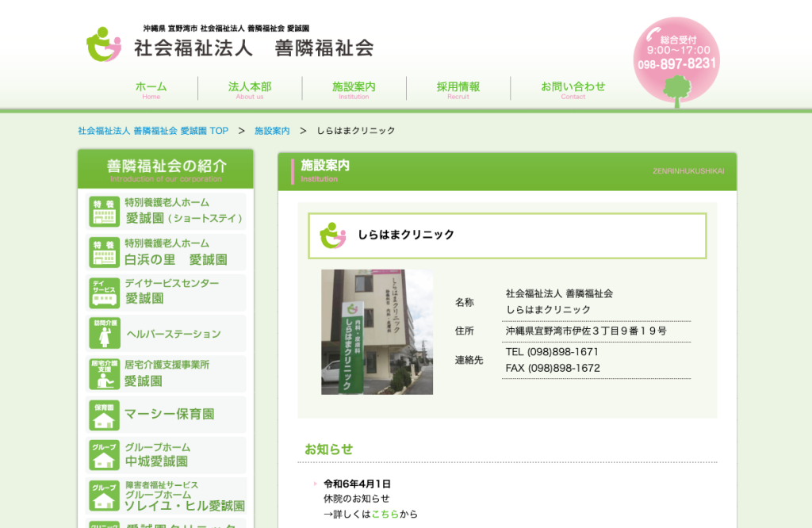The width and height of the screenshot is (812, 528).
Task: Click the 特養 building icon beside 愛誠園(ショートステイ)
Action: tap(104, 211)
